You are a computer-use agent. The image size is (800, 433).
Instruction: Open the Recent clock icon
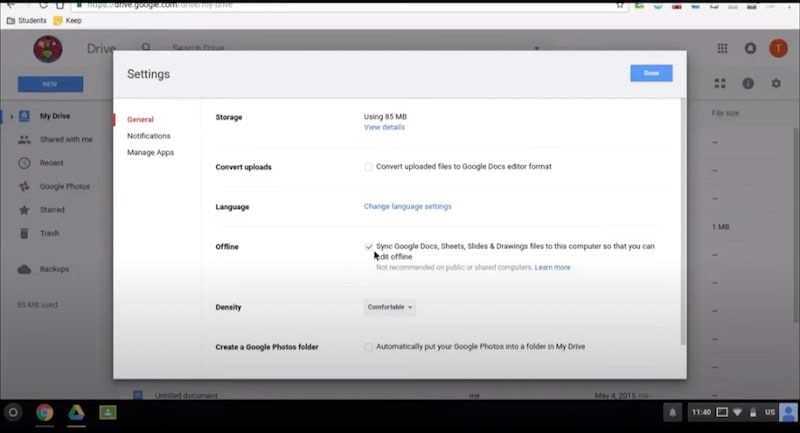[24, 163]
